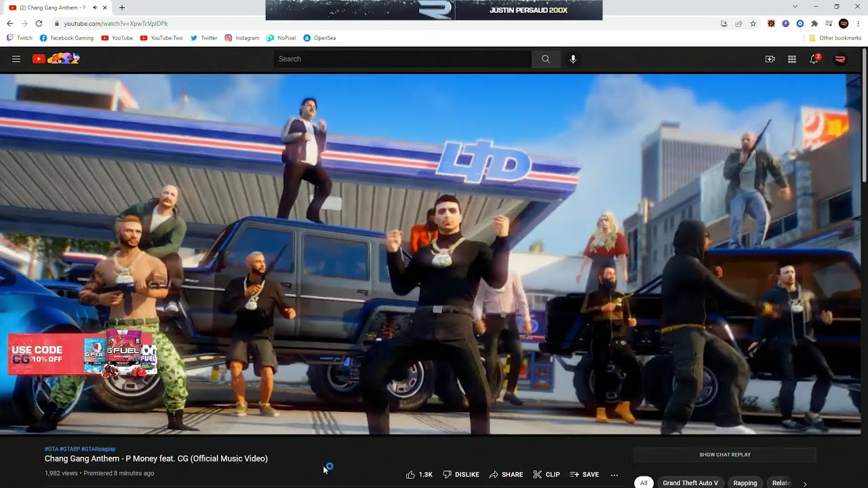Screen dimensions: 868x488
Task: Open the Facebook Gaming bookmark
Action: click(x=66, y=38)
